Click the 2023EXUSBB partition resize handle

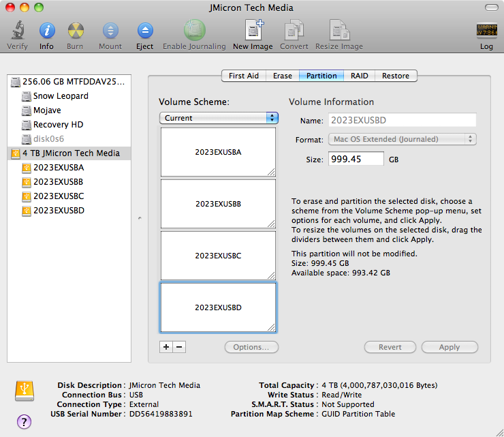pos(271,224)
